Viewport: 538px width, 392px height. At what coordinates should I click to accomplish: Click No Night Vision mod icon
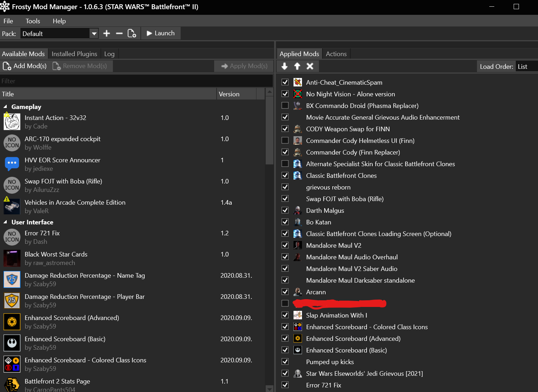(298, 94)
